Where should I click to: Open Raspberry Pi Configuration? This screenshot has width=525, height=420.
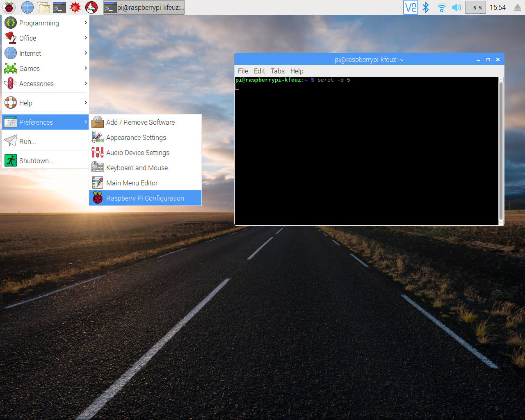pos(145,198)
